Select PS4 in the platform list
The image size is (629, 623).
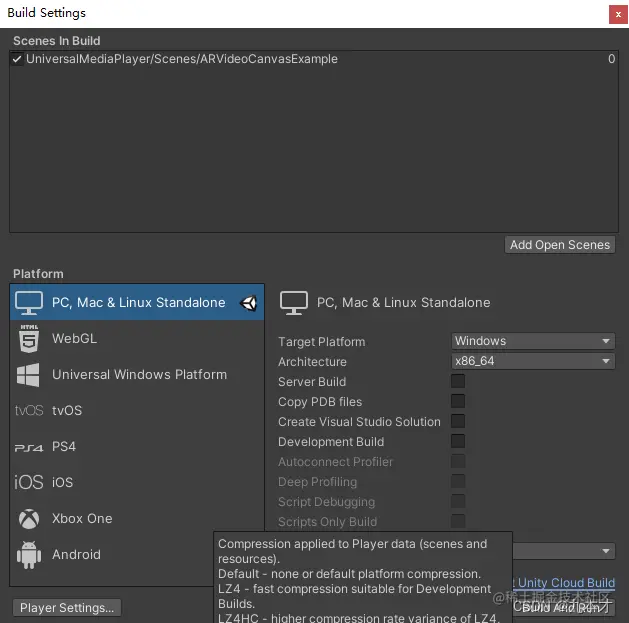137,446
